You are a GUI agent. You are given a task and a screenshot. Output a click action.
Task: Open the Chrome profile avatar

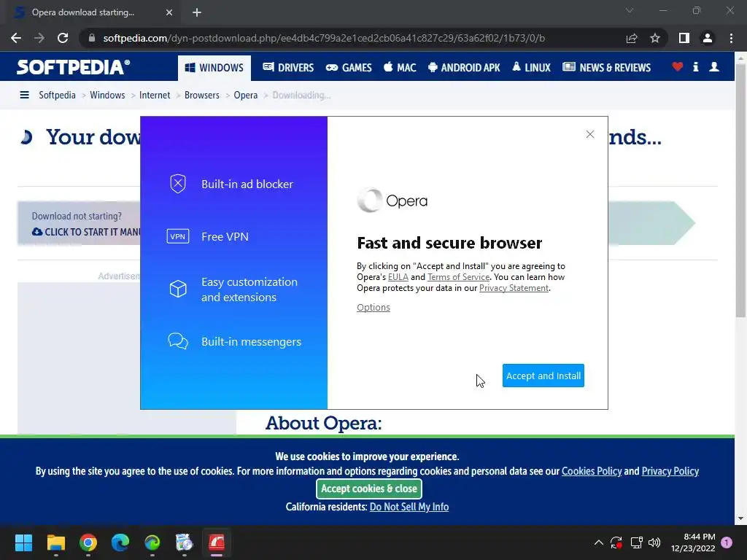coord(708,38)
